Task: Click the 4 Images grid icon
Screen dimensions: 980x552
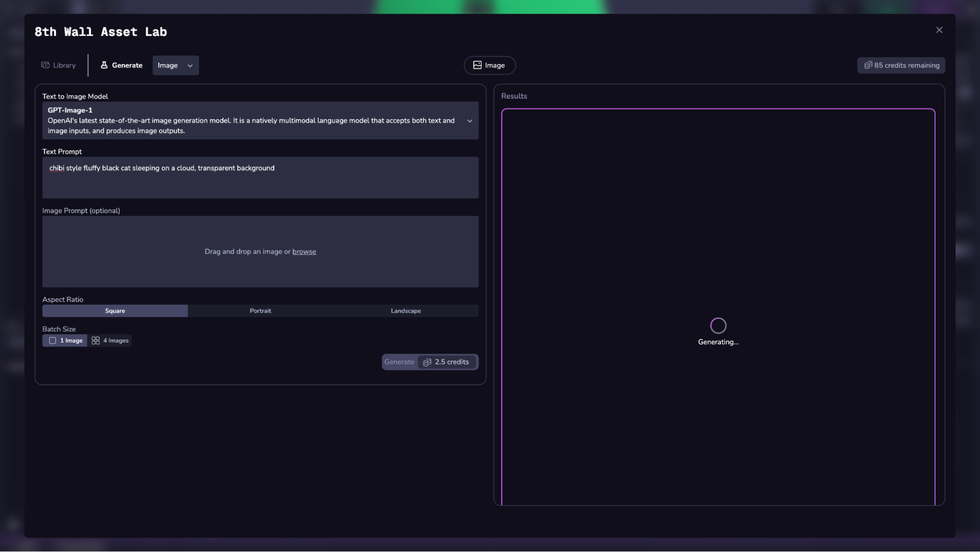Action: tap(96, 341)
